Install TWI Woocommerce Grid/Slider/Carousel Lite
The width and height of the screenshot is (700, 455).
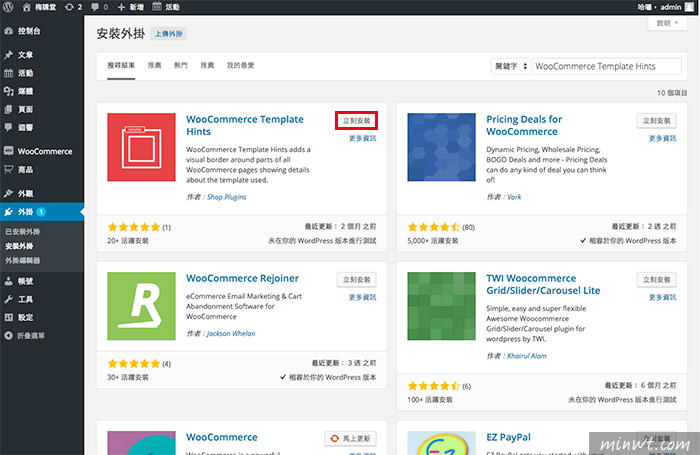click(x=656, y=280)
